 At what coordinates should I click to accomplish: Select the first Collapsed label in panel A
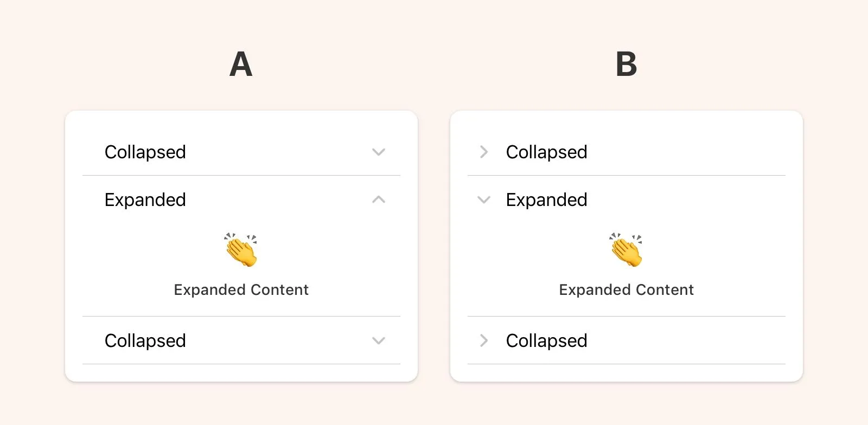(x=145, y=152)
